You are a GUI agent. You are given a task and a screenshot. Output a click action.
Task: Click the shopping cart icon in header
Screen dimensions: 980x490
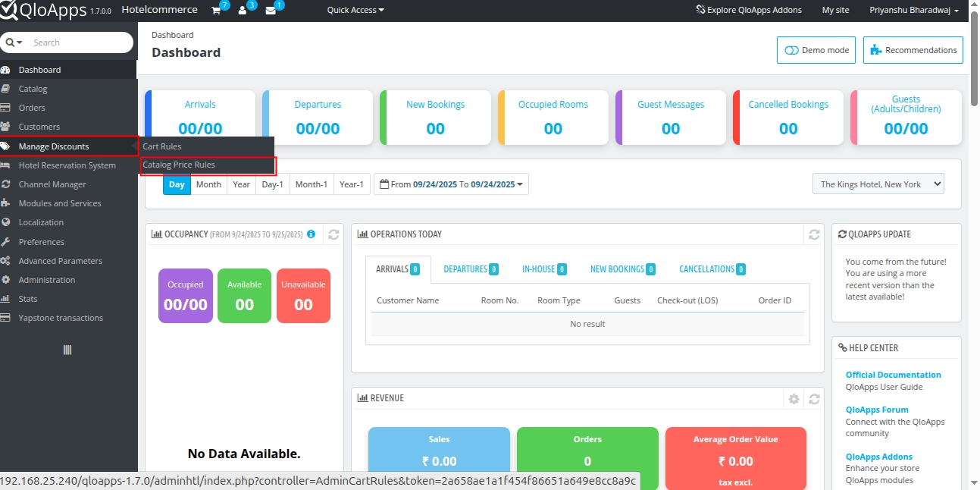point(216,11)
